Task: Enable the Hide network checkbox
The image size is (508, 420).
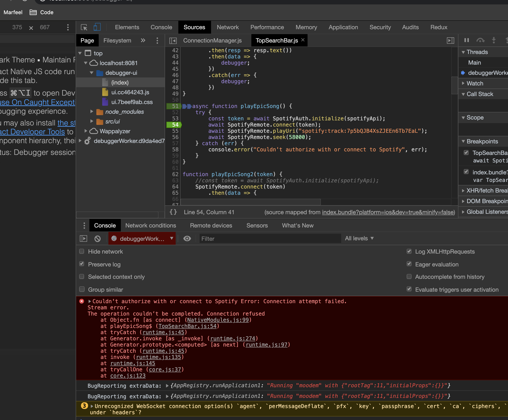Action: 82,252
